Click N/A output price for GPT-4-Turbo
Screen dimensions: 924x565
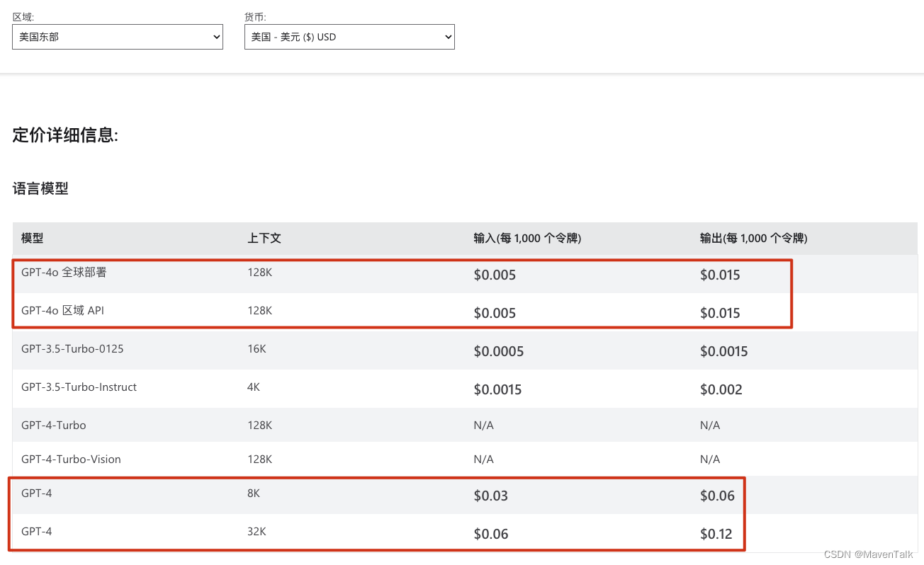(x=710, y=425)
